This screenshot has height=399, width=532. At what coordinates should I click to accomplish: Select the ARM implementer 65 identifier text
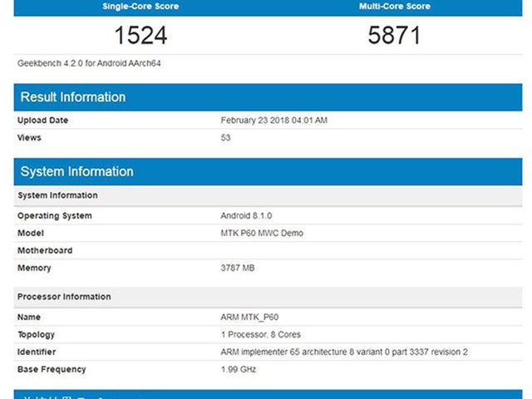344,352
